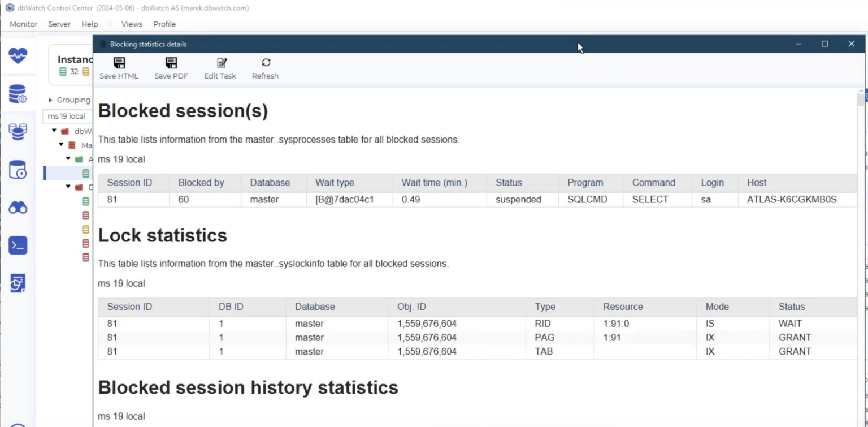Click the stacked-databases farm icon in sidebar
This screenshot has height=427, width=868.
coord(18,131)
